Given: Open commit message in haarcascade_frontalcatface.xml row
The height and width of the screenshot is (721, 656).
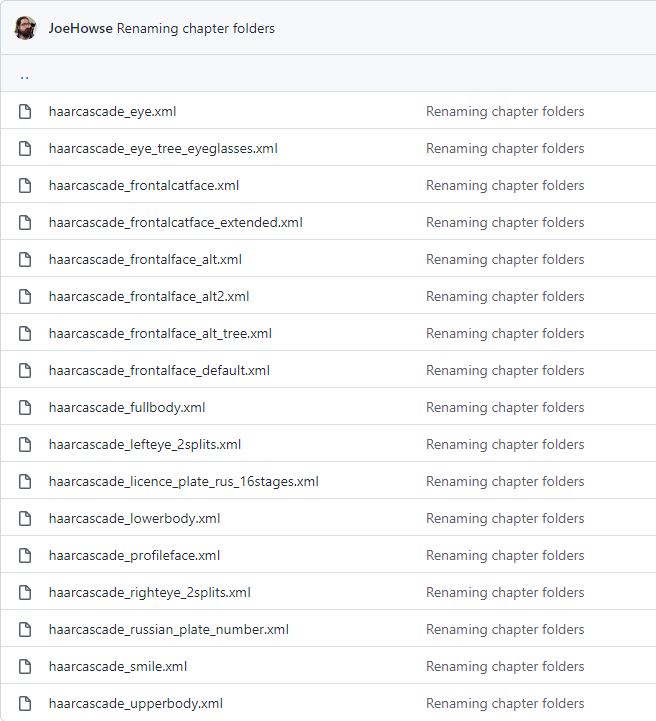Looking at the screenshot, I should (x=505, y=185).
